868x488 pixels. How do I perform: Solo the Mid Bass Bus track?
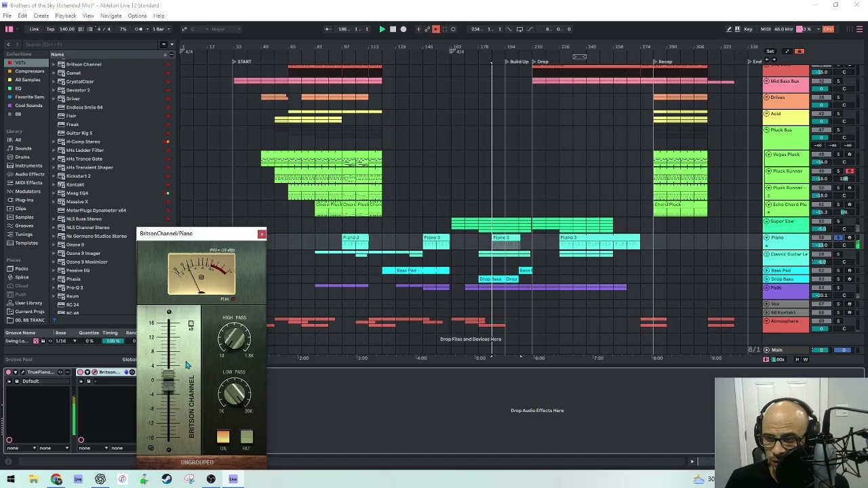[838, 81]
